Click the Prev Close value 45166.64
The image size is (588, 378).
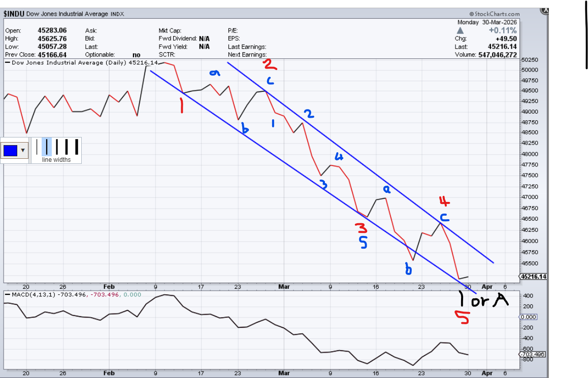click(x=52, y=55)
